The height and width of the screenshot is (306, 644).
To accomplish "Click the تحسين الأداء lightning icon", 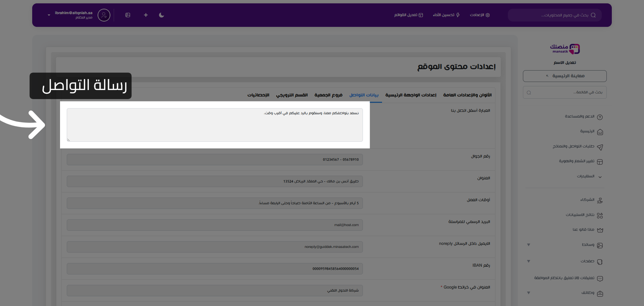I will pos(446,15).
